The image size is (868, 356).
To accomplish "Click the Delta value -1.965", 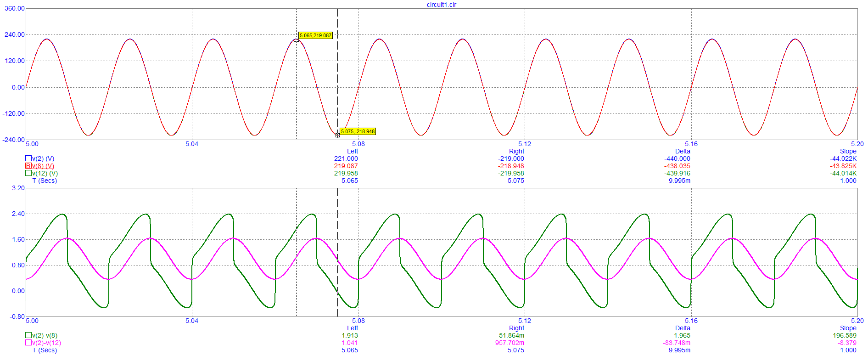I will pyautogui.click(x=681, y=335).
